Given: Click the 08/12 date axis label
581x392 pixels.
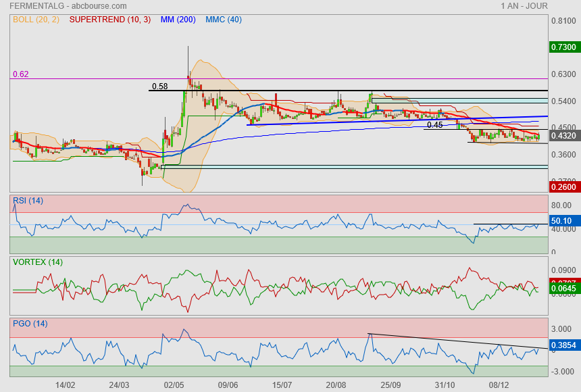Looking at the screenshot, I should (499, 385).
